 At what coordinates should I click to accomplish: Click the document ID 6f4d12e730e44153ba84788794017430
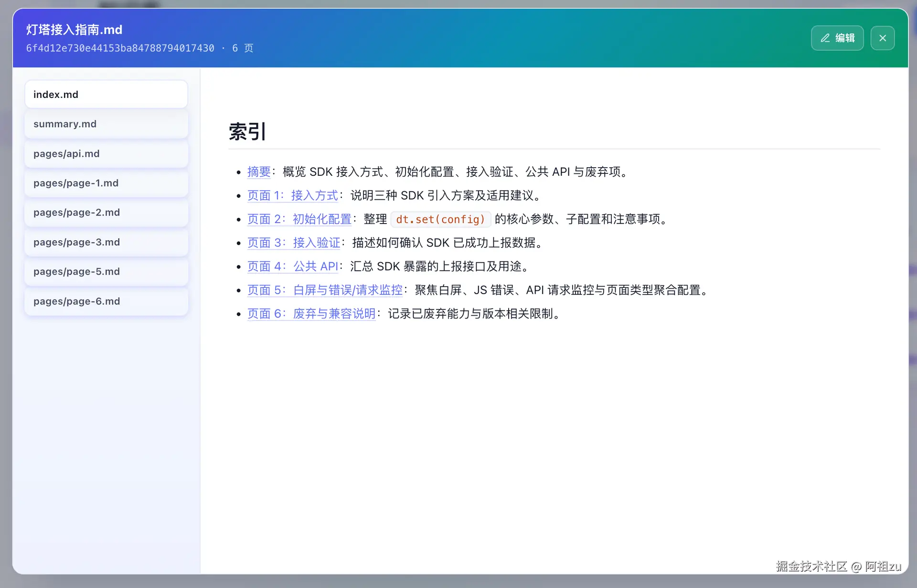120,48
